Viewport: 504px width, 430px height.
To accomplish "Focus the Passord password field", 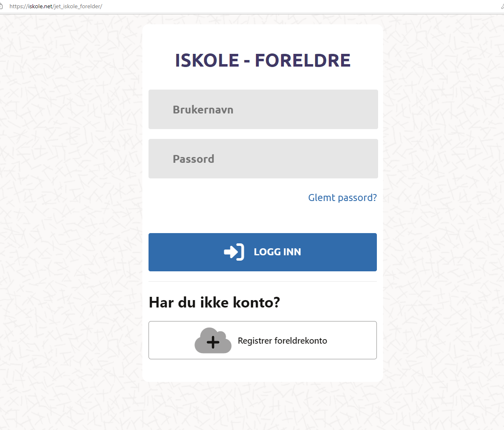I will [263, 159].
